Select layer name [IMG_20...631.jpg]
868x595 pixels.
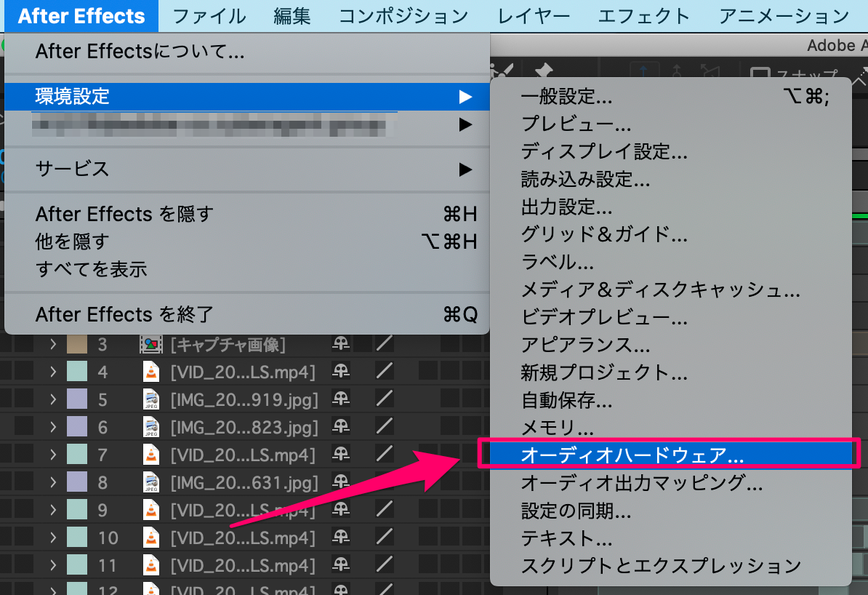pyautogui.click(x=244, y=482)
